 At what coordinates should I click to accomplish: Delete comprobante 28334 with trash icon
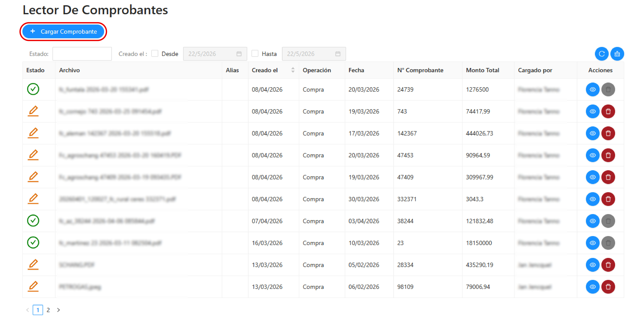point(608,265)
